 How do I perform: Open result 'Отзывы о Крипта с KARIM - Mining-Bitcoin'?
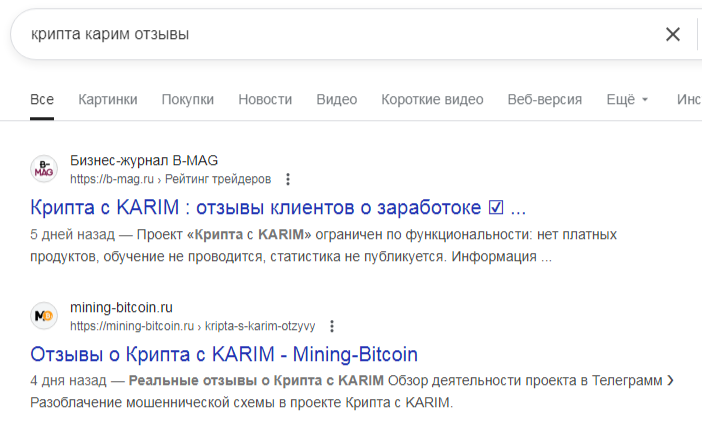tap(224, 355)
